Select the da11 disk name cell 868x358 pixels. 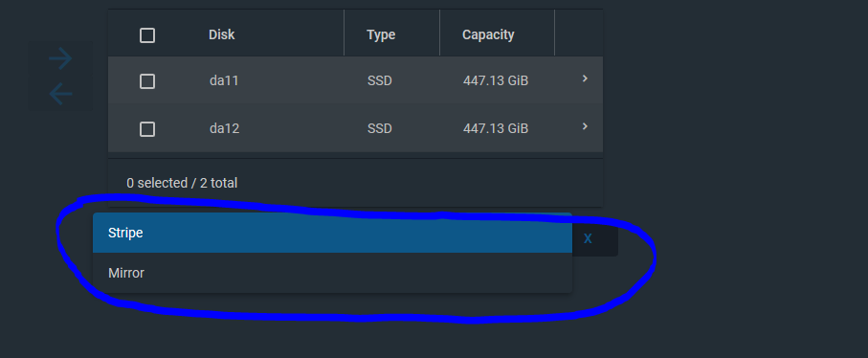[224, 80]
